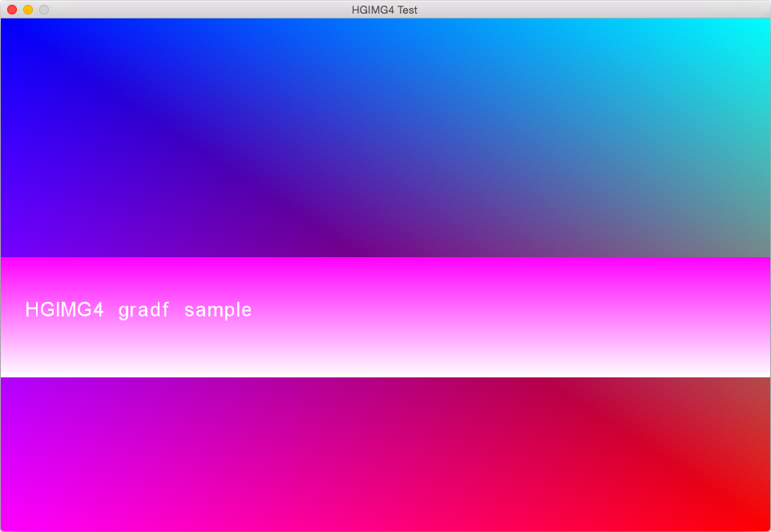This screenshot has width=771, height=532.
Task: Click the "HGIMG4 Test" window title
Action: 385,10
